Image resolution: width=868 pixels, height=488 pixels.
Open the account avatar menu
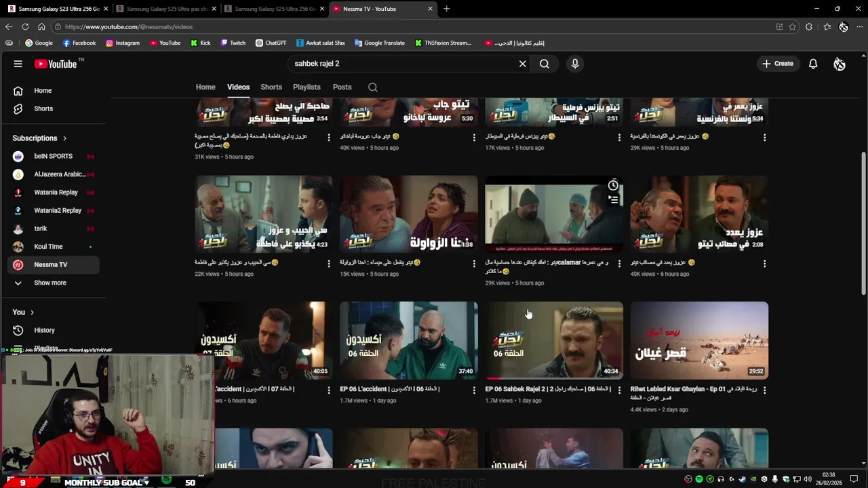840,64
